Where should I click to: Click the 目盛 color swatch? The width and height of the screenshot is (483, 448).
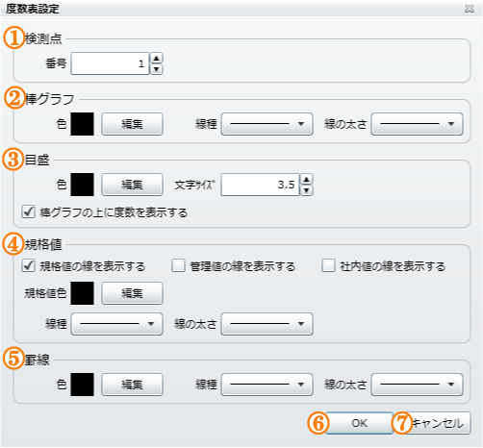click(x=82, y=185)
